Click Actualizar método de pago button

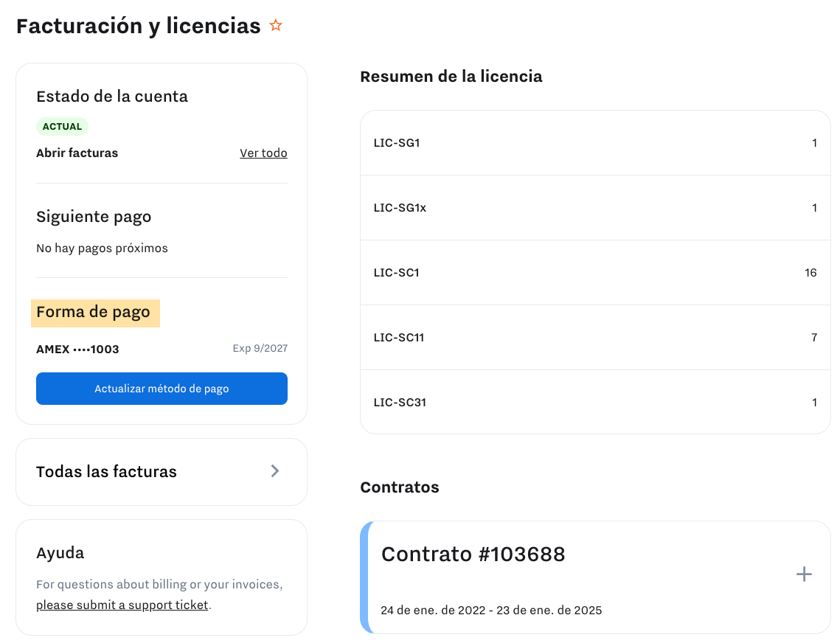tap(162, 389)
